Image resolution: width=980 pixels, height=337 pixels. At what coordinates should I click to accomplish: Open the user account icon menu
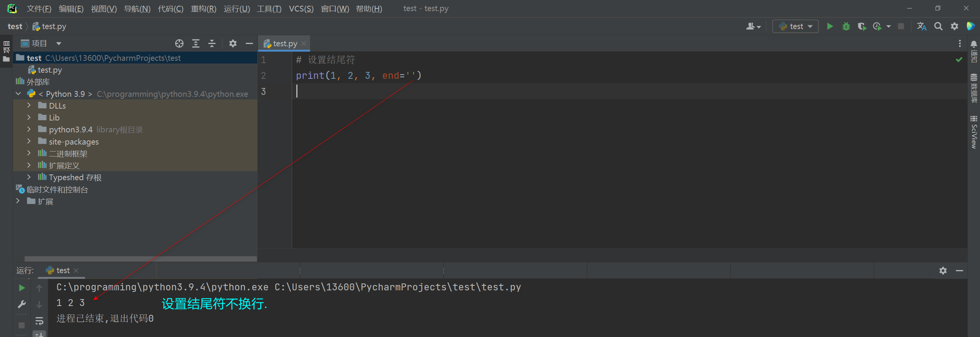[753, 26]
